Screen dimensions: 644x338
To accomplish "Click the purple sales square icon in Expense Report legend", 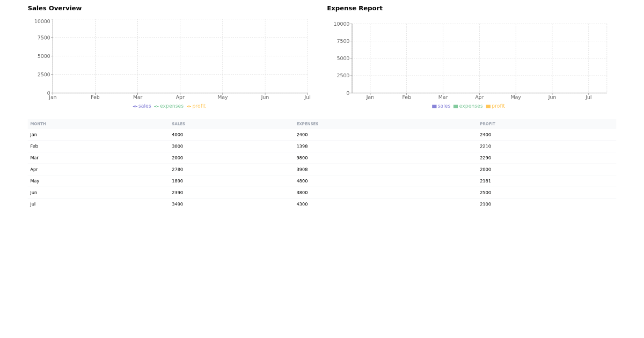I will click(434, 106).
